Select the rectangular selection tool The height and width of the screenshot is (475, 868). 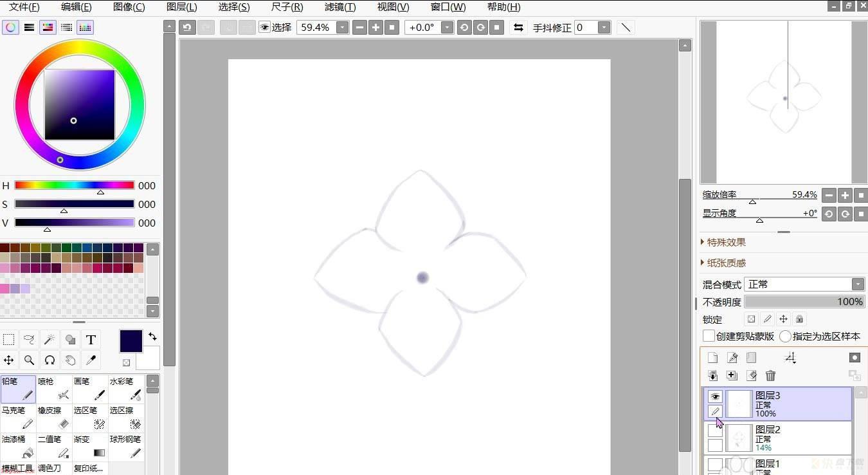click(x=9, y=339)
